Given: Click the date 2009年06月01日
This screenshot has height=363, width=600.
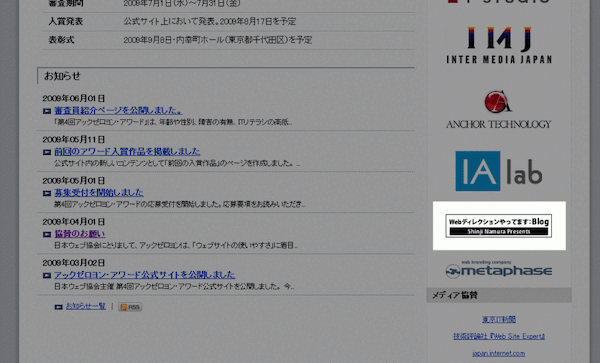Looking at the screenshot, I should [73, 98].
